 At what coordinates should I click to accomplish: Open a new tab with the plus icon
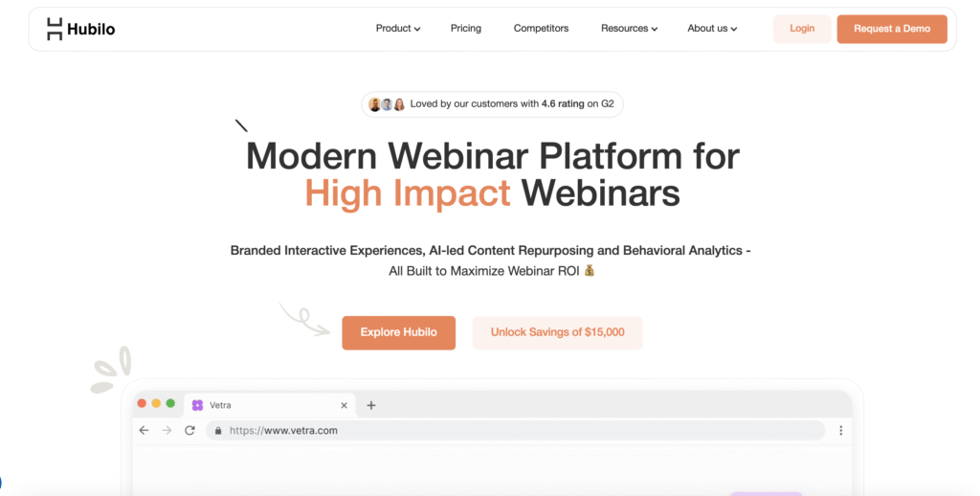(x=371, y=405)
